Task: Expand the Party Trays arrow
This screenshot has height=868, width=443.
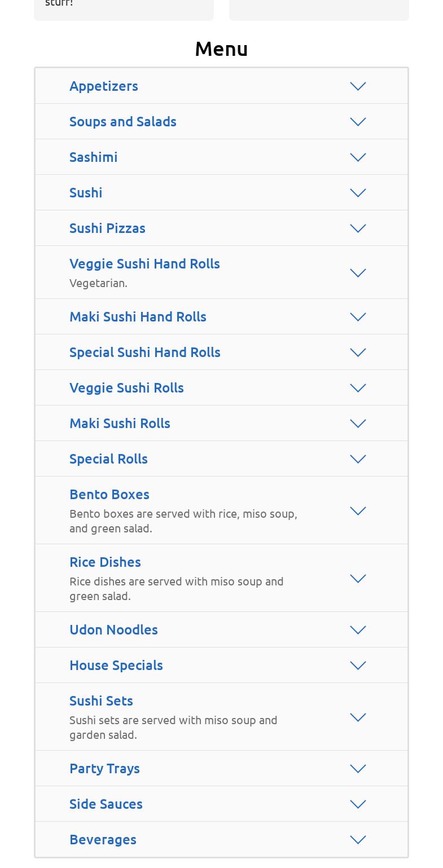Action: [358, 769]
